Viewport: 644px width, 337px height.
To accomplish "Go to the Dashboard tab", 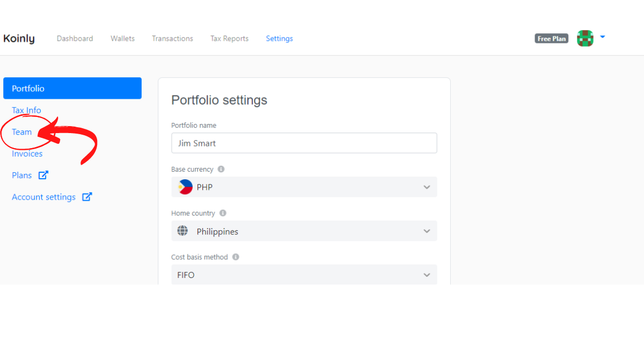I will point(75,39).
